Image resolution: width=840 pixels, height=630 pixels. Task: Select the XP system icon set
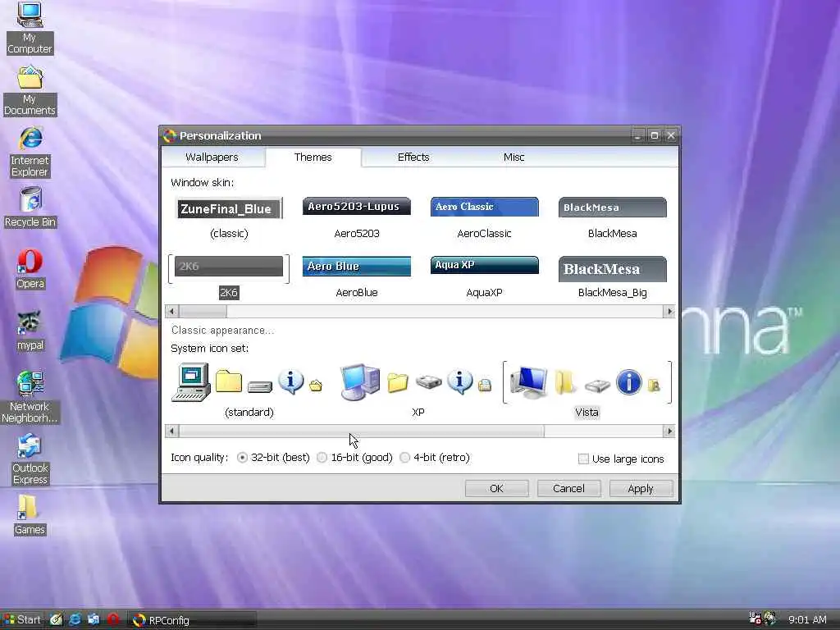click(418, 390)
